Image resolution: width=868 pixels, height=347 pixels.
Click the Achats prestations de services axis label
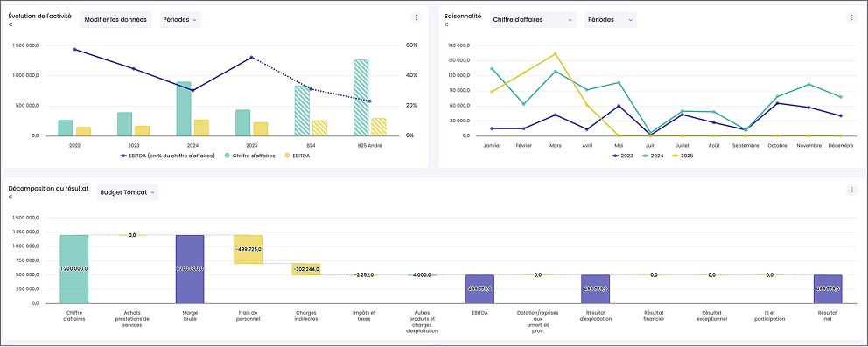point(132,319)
